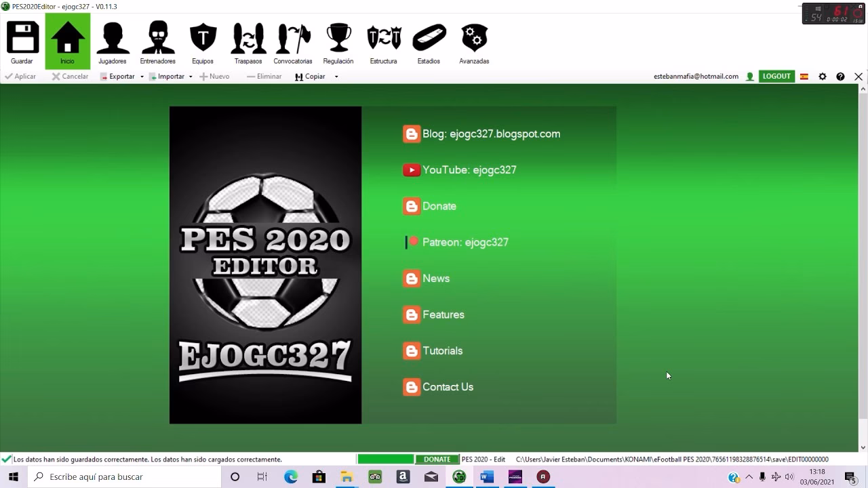Select the Entrenadores section

click(x=157, y=42)
